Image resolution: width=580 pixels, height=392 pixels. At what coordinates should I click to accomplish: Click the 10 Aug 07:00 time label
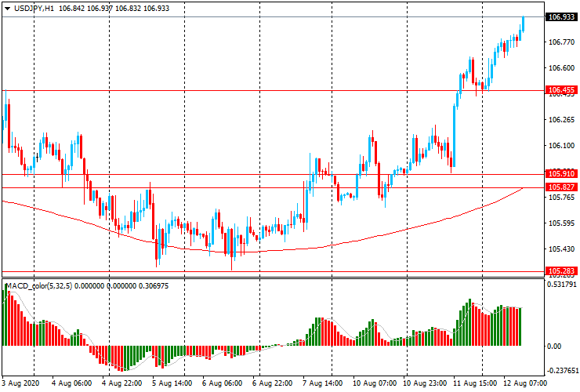tap(375, 383)
